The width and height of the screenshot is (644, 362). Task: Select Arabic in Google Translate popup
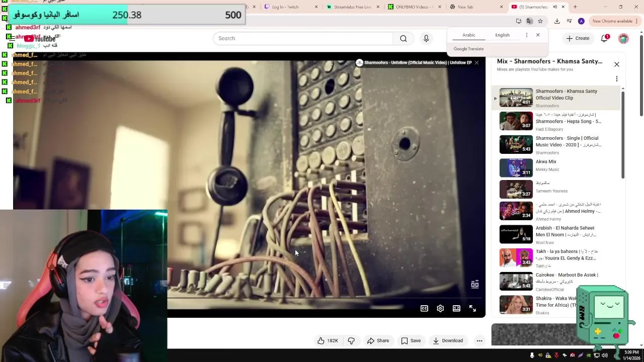469,35
